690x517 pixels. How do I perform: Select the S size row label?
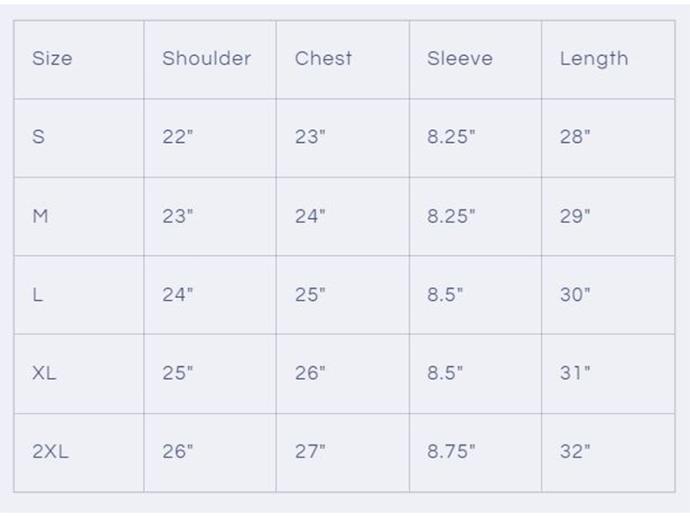click(39, 137)
